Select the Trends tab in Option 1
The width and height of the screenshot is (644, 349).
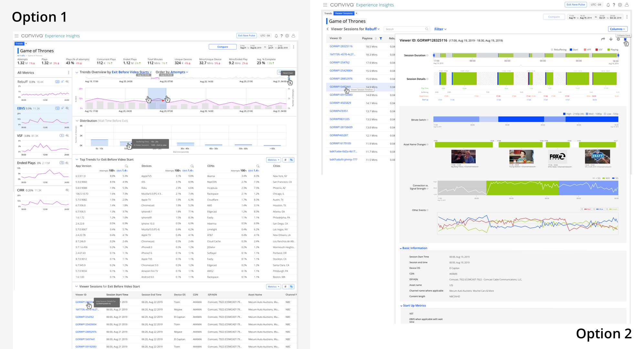click(x=19, y=44)
